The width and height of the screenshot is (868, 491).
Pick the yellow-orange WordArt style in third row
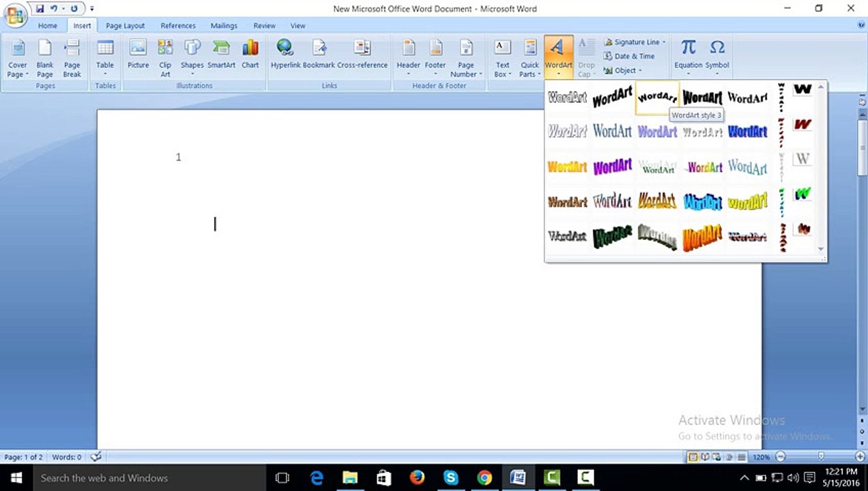[x=567, y=166]
